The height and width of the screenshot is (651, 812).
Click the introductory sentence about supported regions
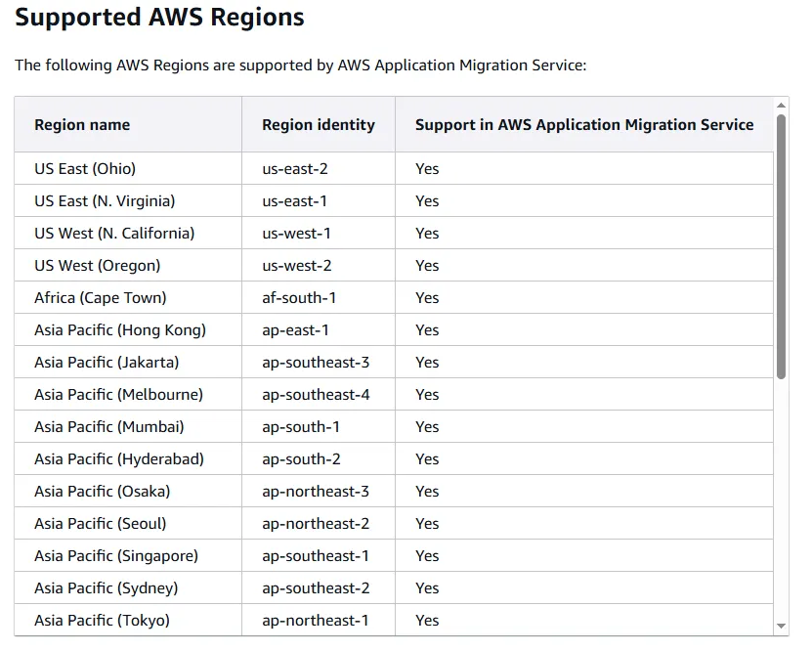point(300,65)
